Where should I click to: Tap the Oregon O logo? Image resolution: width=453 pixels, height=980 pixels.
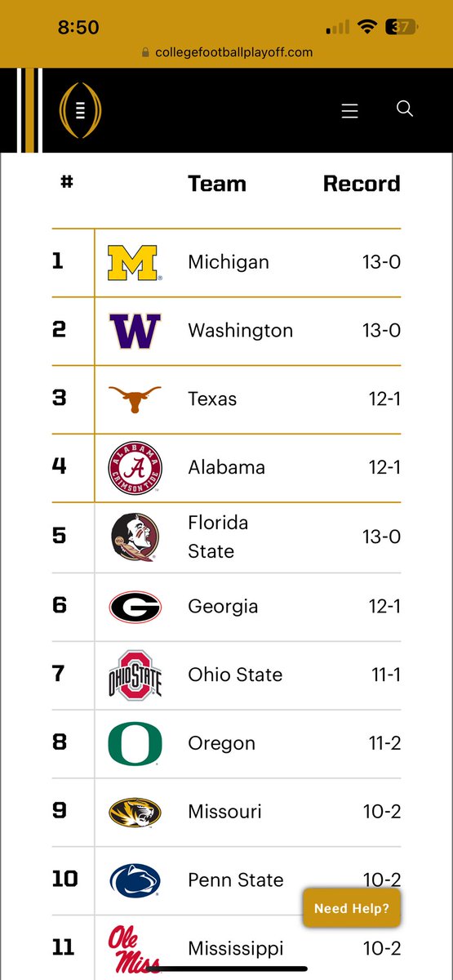click(x=135, y=743)
